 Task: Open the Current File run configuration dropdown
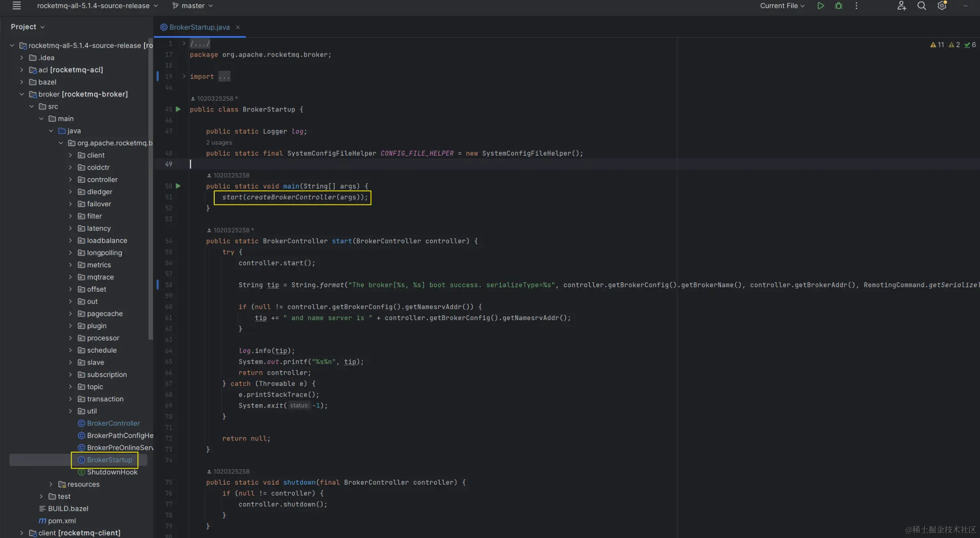[x=782, y=6]
